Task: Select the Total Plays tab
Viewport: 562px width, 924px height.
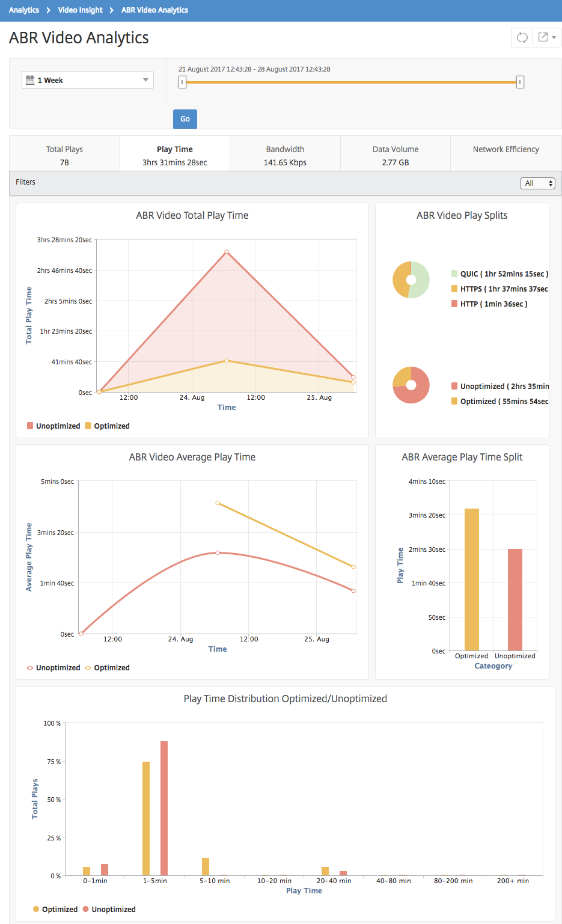Action: point(64,155)
